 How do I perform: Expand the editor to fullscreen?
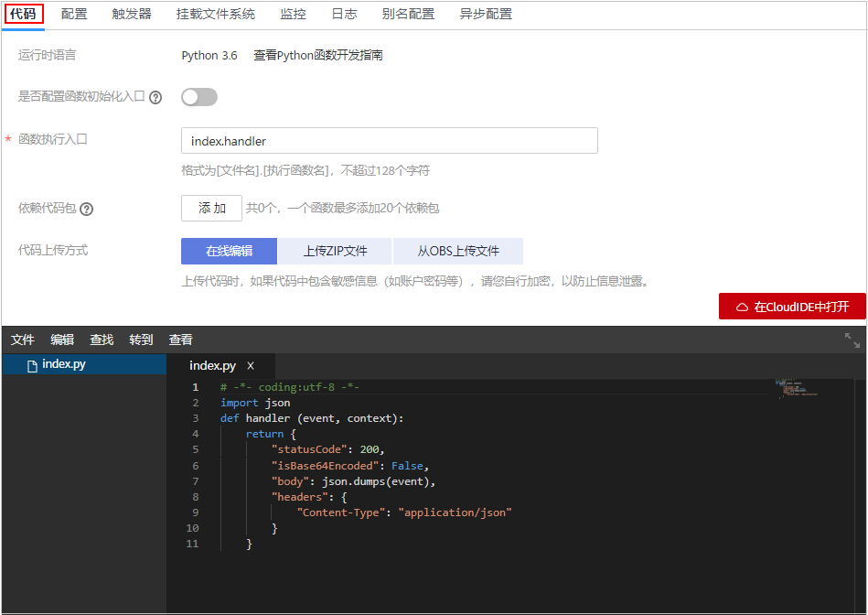click(x=852, y=340)
